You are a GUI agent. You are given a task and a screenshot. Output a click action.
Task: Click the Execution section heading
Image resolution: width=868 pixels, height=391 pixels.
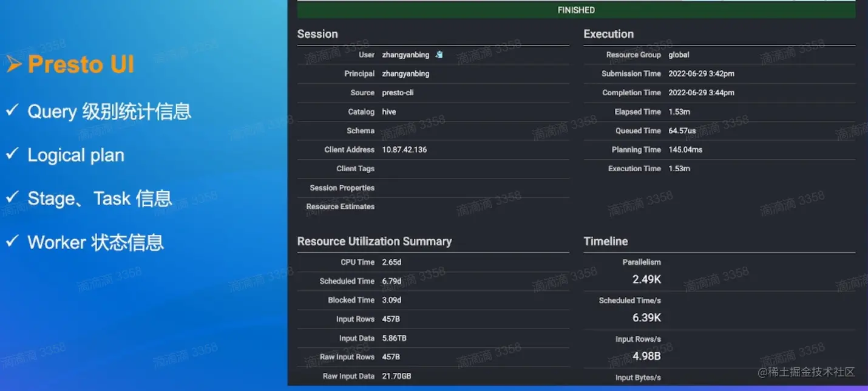click(x=609, y=34)
